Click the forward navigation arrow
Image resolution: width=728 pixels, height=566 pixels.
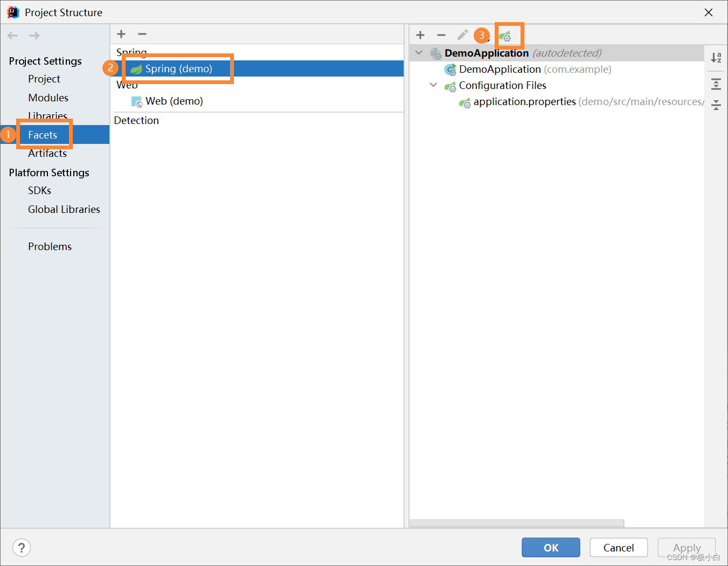34,36
